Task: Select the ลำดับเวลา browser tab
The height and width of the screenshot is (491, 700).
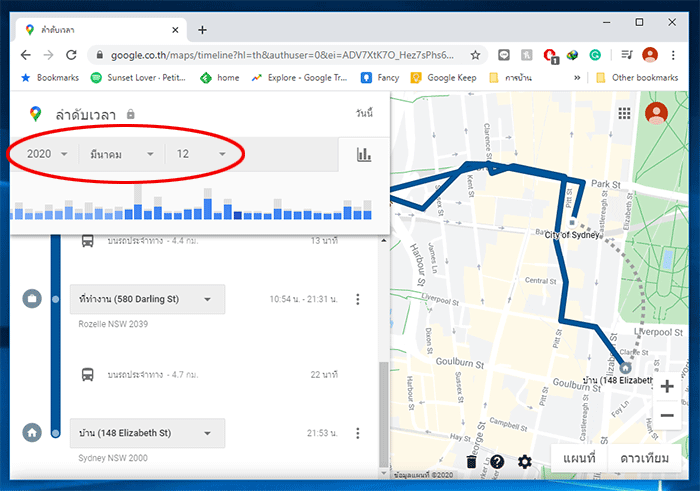Action: click(x=102, y=30)
